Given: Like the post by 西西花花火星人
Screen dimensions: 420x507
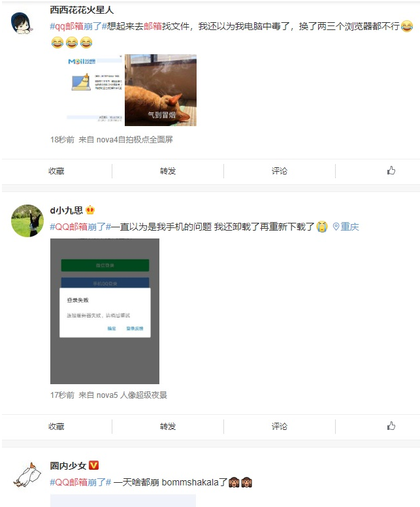Looking at the screenshot, I should click(391, 171).
